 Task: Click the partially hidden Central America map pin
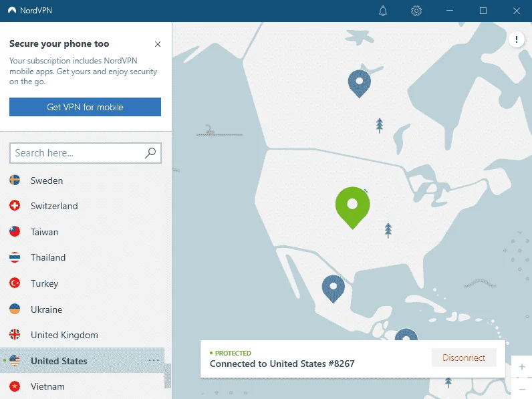[x=406, y=334]
